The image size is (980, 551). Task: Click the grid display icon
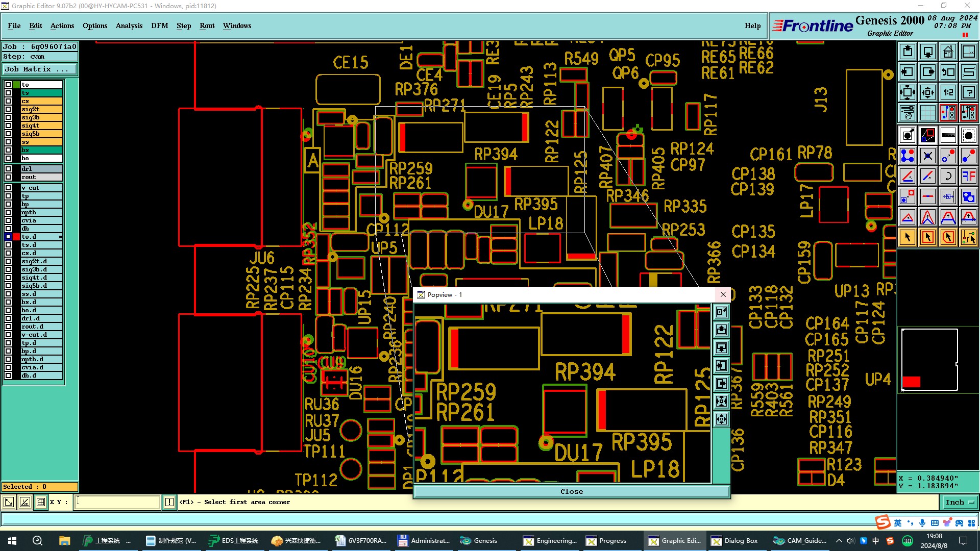point(927,113)
